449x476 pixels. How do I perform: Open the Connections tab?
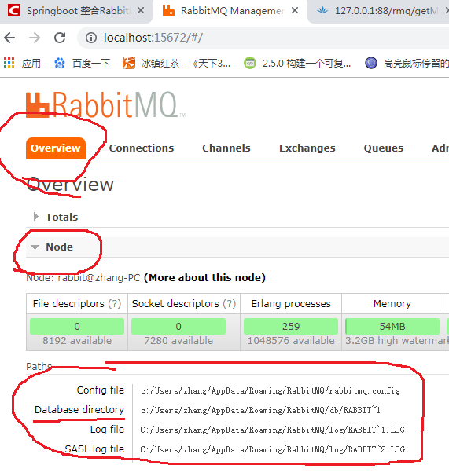coord(142,148)
